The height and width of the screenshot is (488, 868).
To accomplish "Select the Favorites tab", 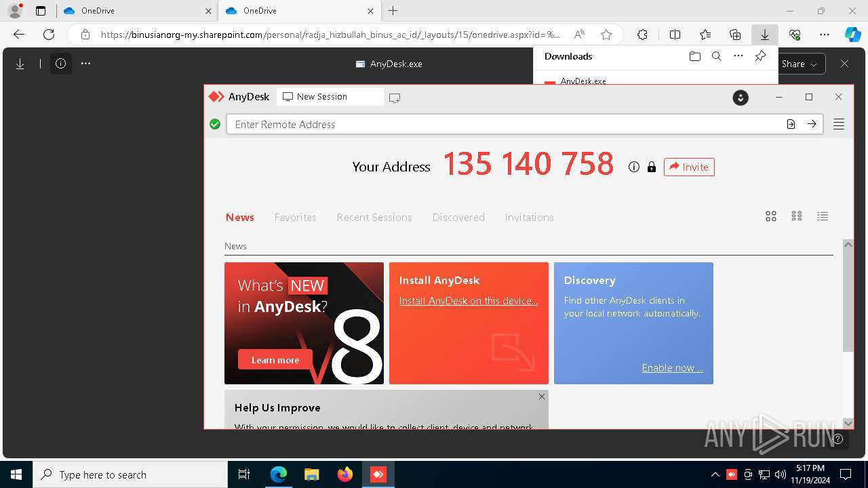I will (x=295, y=218).
